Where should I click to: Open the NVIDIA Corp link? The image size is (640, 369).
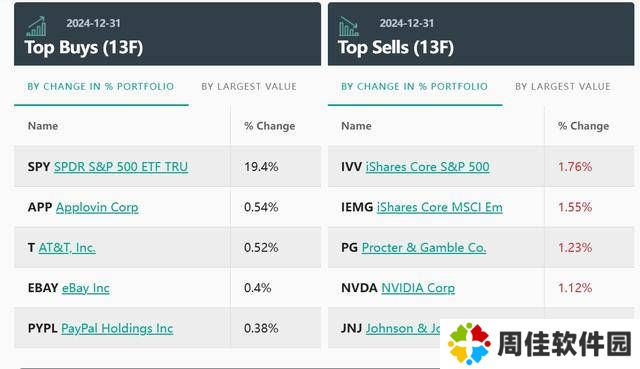point(418,288)
